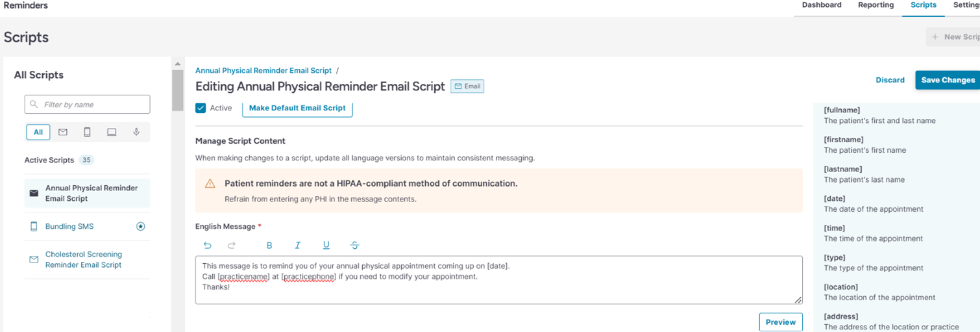Filter scripts by laptop icon

[112, 133]
